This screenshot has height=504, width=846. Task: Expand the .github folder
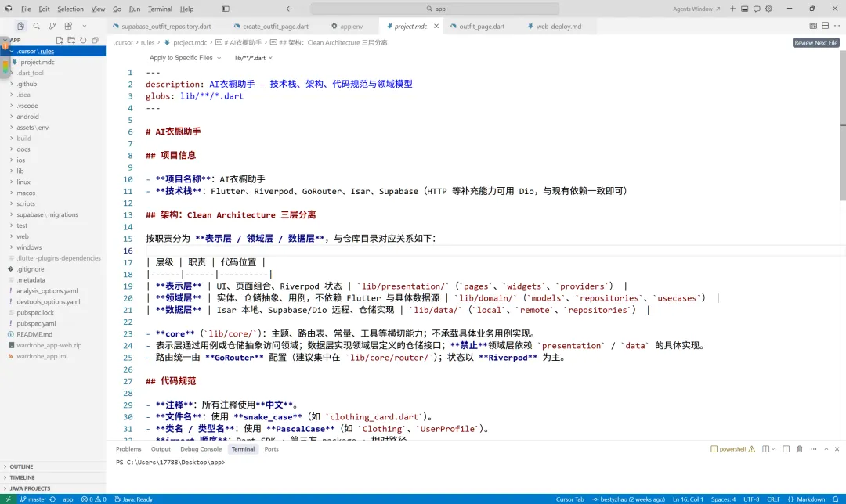click(x=53, y=84)
